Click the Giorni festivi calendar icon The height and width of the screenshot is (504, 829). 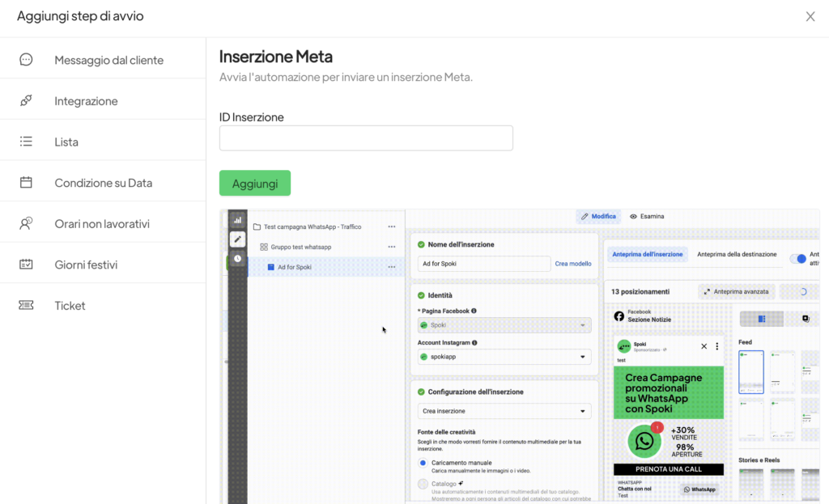pos(26,265)
